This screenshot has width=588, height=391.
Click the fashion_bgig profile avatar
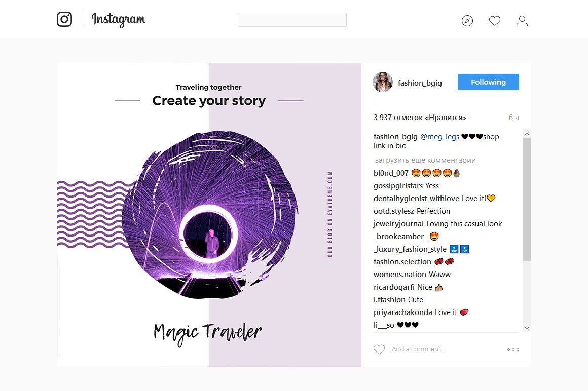pyautogui.click(x=383, y=82)
